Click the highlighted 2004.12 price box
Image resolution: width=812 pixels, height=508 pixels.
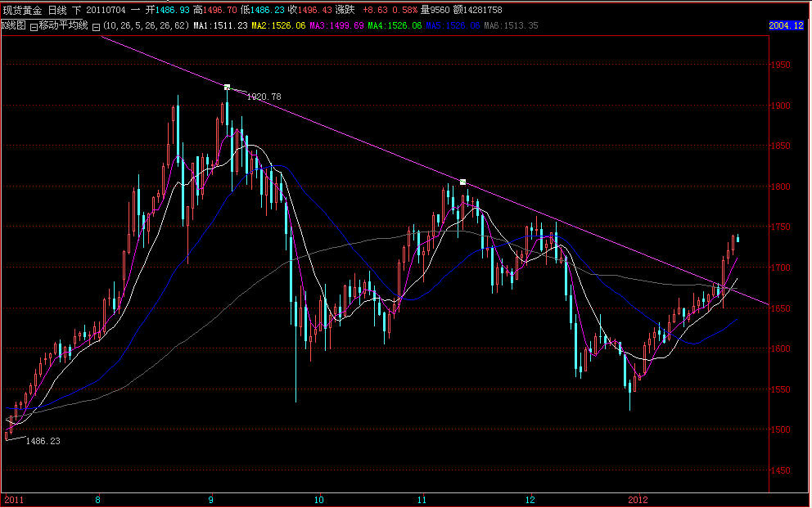pos(786,25)
